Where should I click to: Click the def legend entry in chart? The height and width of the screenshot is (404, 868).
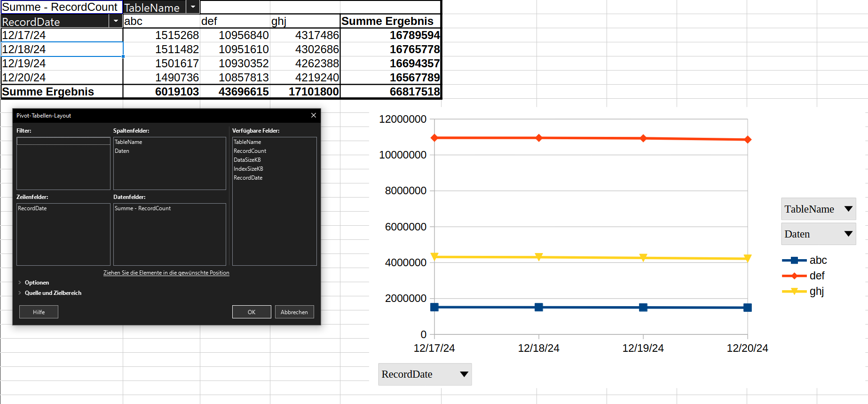point(804,276)
